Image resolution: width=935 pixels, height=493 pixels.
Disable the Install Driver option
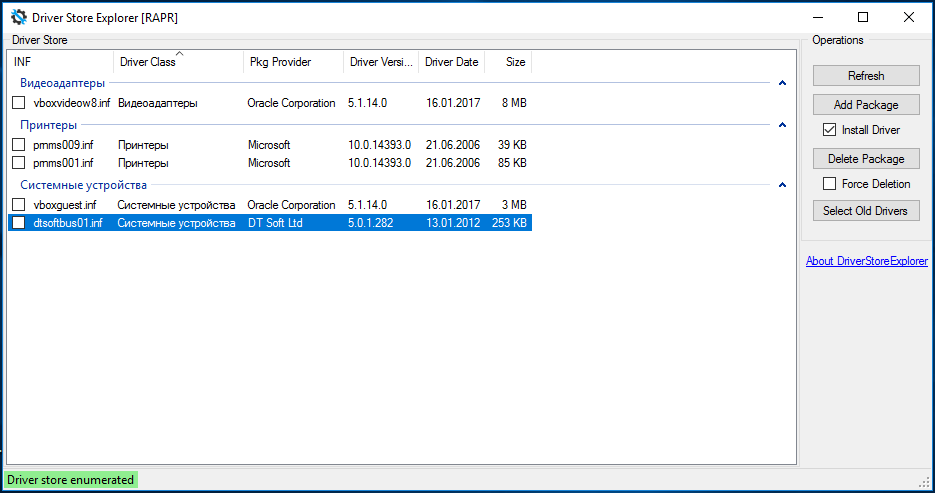click(829, 130)
